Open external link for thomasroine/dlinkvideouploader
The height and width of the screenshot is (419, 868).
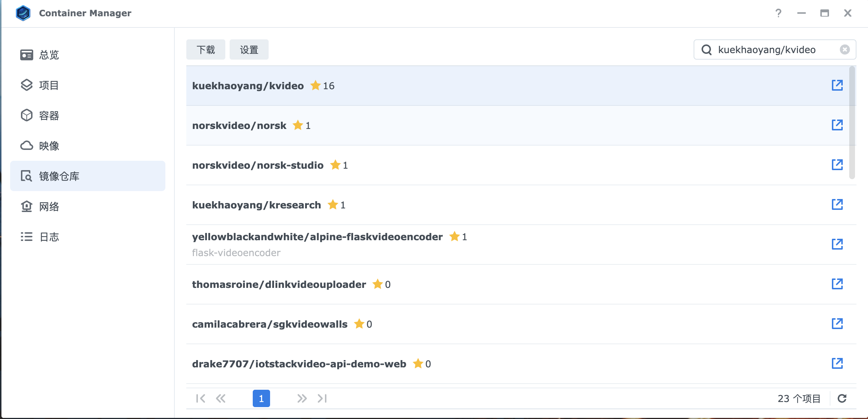pyautogui.click(x=837, y=284)
